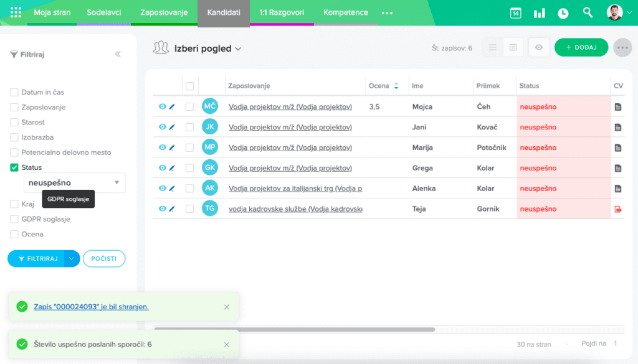
Task: Collapse the filter panel with double chevron
Action: [x=118, y=54]
